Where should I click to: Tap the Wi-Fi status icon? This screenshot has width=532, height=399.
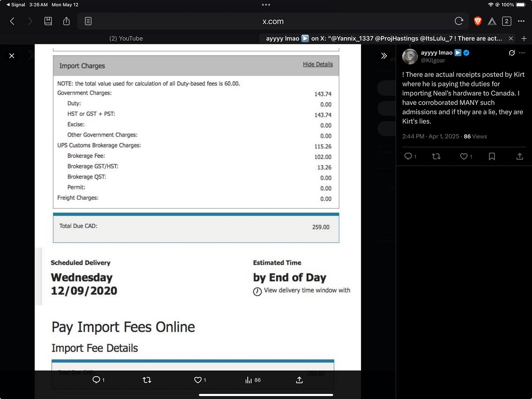[491, 5]
